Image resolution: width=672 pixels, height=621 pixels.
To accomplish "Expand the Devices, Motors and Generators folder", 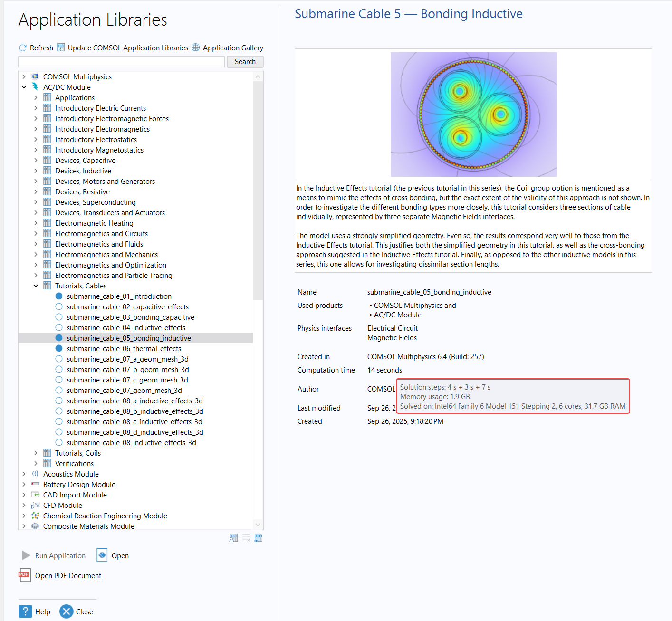I will click(x=36, y=181).
